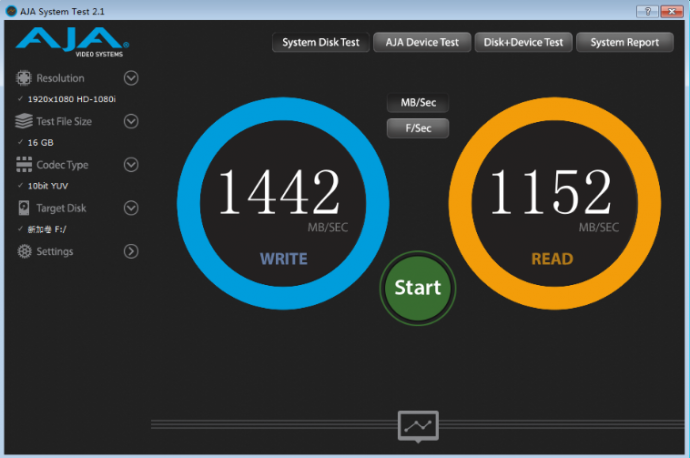This screenshot has width=690, height=458.
Task: Click the title bar help question mark
Action: [x=648, y=10]
